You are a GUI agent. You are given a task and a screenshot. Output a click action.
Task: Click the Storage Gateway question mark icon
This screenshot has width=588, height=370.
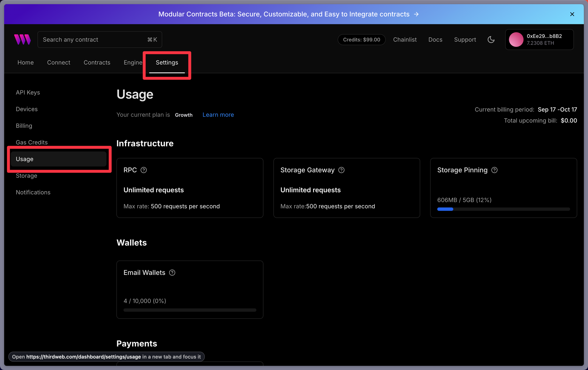[341, 170]
